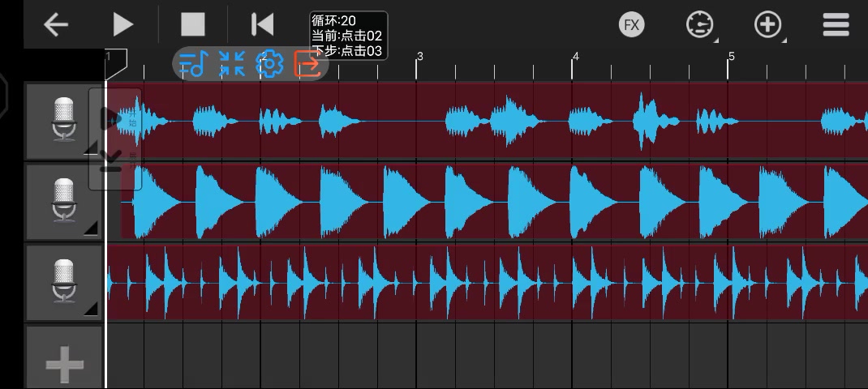The height and width of the screenshot is (389, 868).
Task: Open the blue gear settings icon
Action: tap(269, 64)
